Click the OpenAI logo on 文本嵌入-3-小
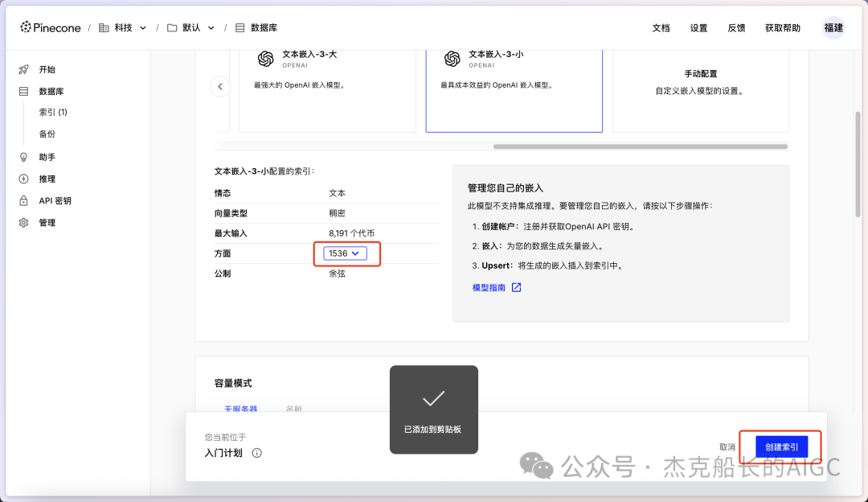The image size is (868, 502). (452, 59)
